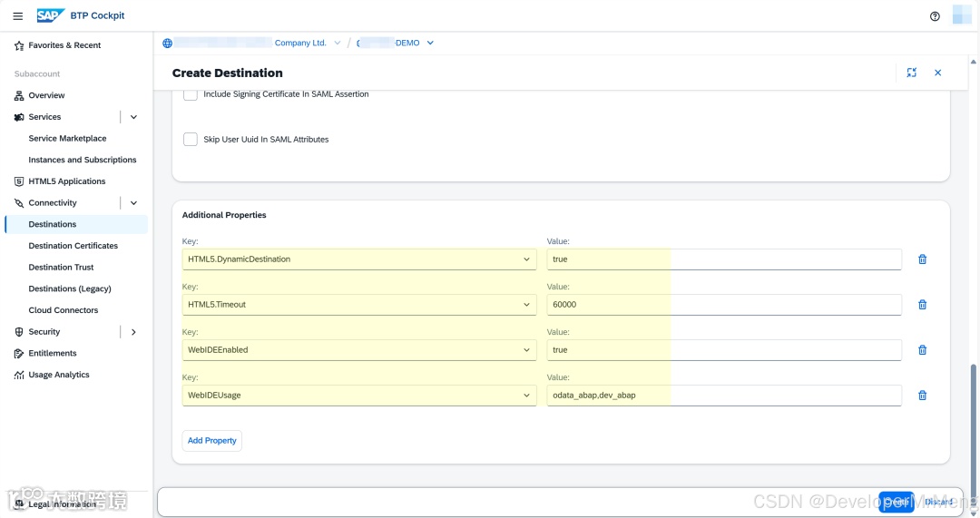Remove the WebIDEUsage property row
This screenshot has height=518, width=980.
[922, 396]
